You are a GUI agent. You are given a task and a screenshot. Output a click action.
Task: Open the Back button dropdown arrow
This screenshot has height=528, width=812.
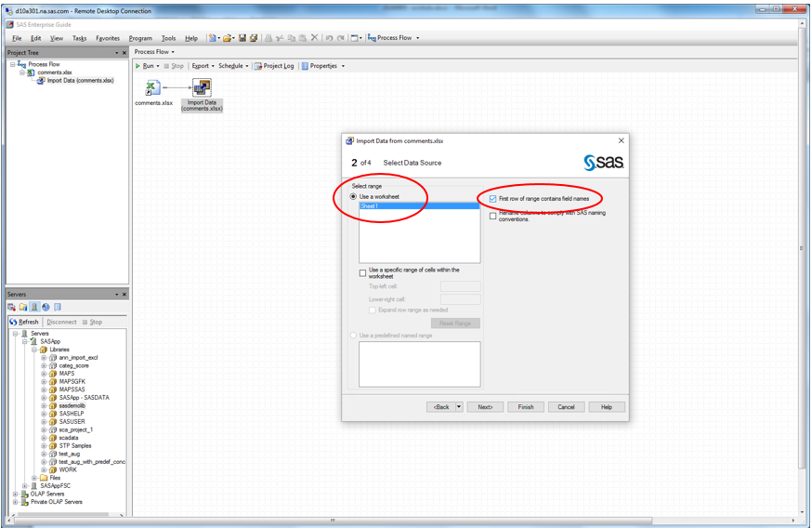pos(459,407)
